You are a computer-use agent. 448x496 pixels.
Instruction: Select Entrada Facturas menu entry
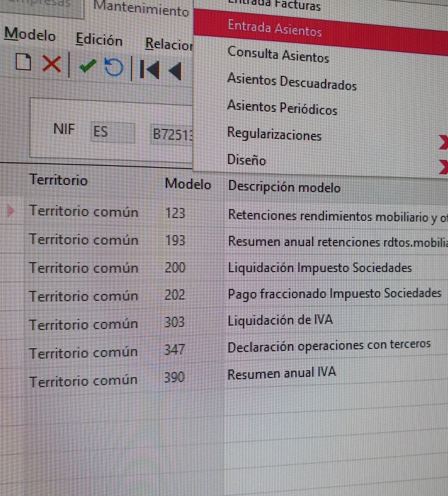pos(274,5)
